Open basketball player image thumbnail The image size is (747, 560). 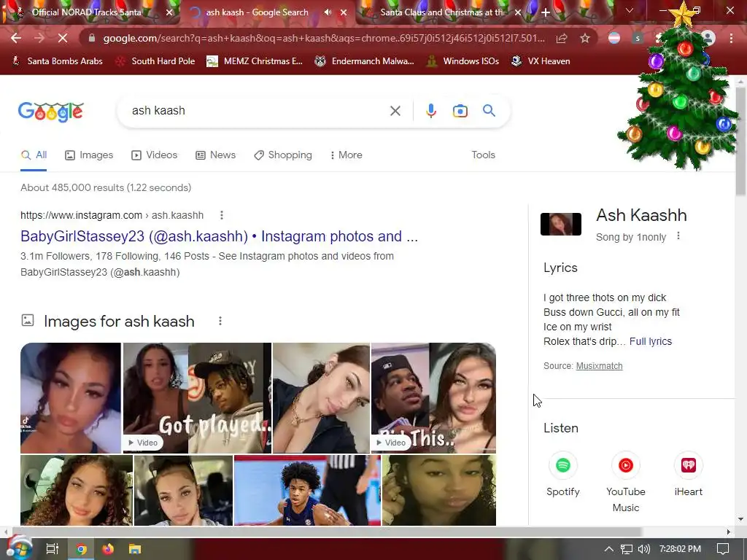pyautogui.click(x=307, y=491)
